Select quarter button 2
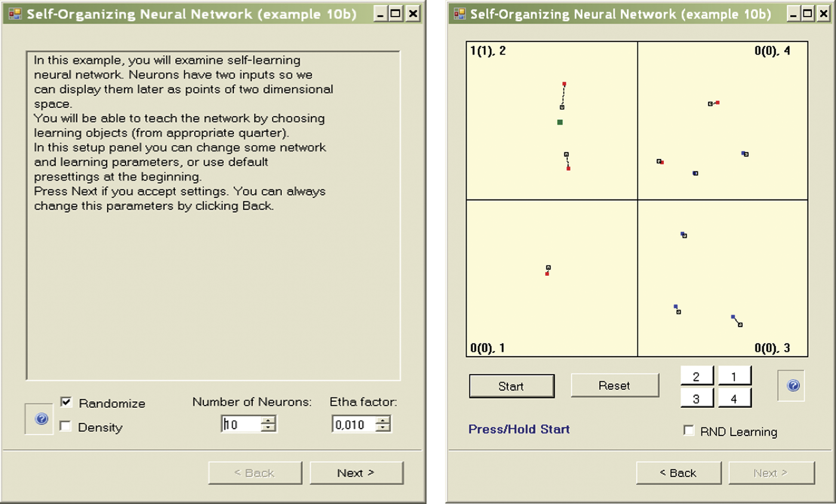The image size is (836, 504). click(697, 377)
